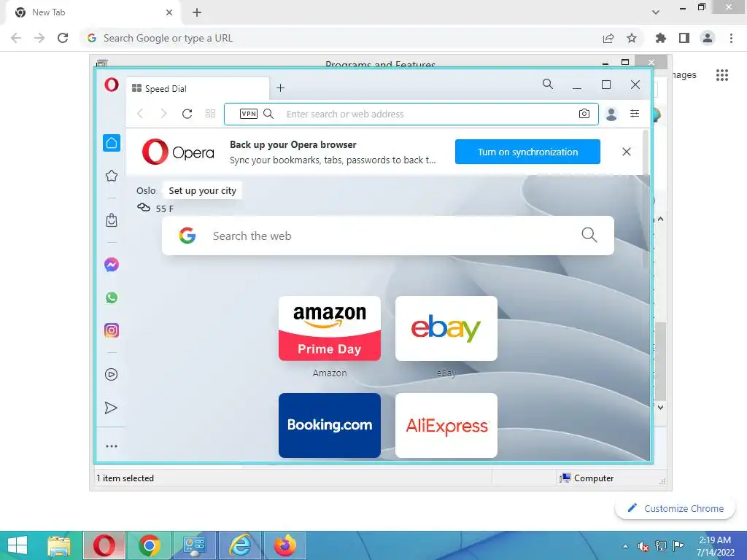Click scroll down arrow in Programs and Features
This screenshot has height=560, width=747.
[661, 407]
